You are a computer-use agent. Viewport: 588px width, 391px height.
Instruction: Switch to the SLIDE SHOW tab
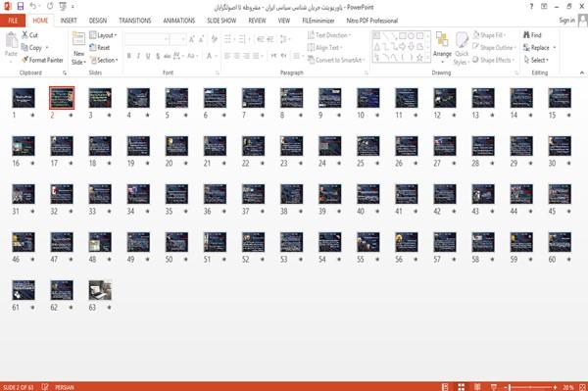(x=221, y=21)
